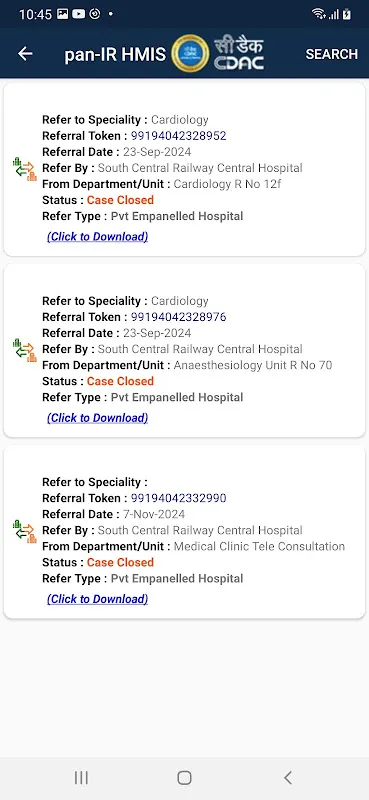Tap Android home button
369x800 pixels.
point(184,778)
